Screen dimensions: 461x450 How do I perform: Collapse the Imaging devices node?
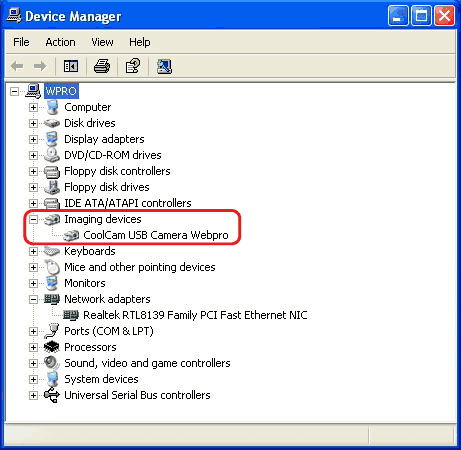click(x=33, y=219)
